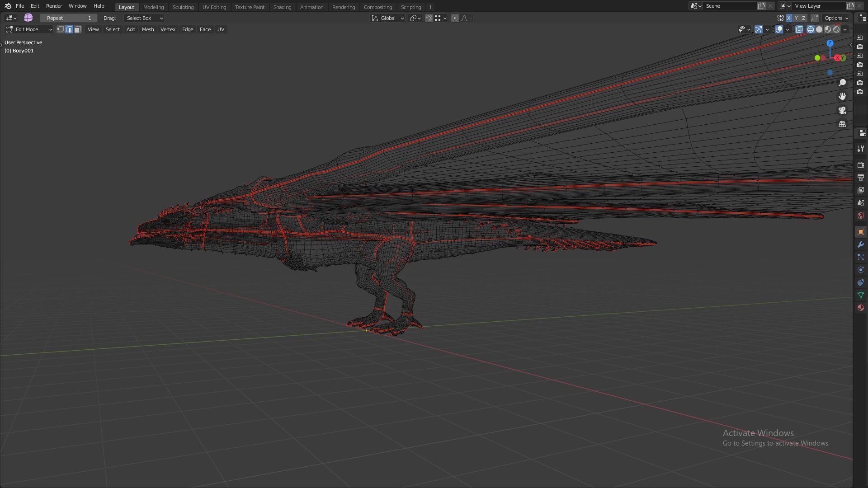Toggle Y axis mesh symmetry
Image resolution: width=868 pixels, height=488 pixels.
coord(796,18)
